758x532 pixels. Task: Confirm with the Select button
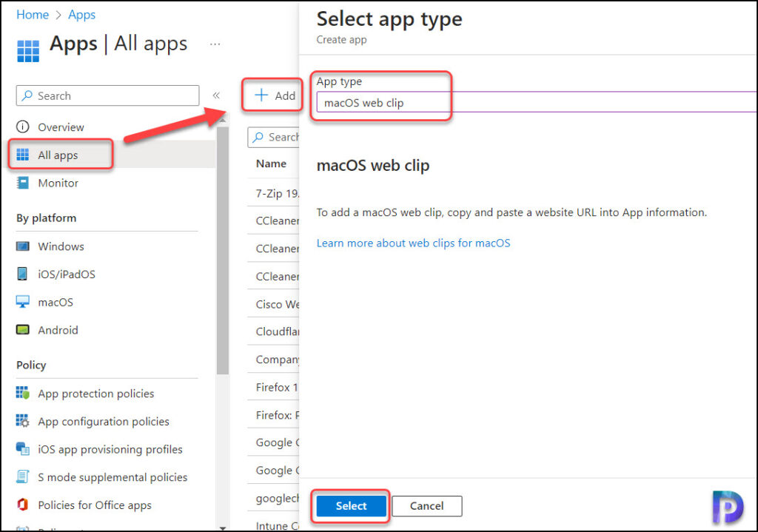point(352,506)
